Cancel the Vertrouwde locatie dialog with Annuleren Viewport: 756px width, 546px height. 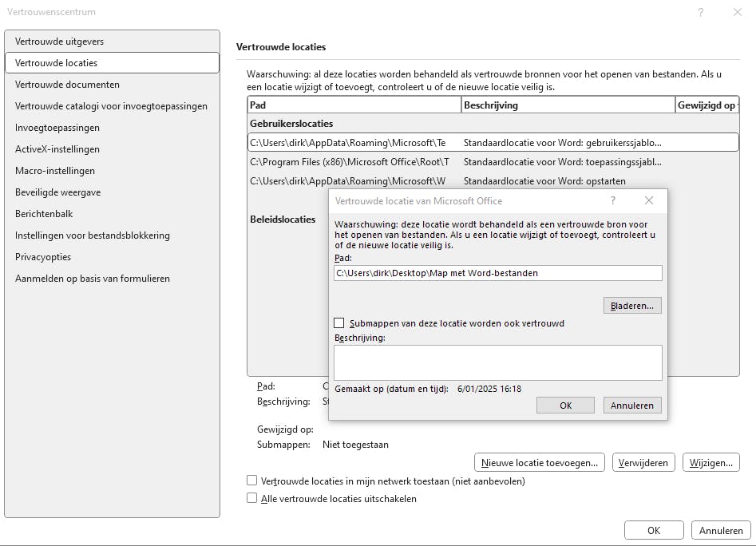[632, 406]
